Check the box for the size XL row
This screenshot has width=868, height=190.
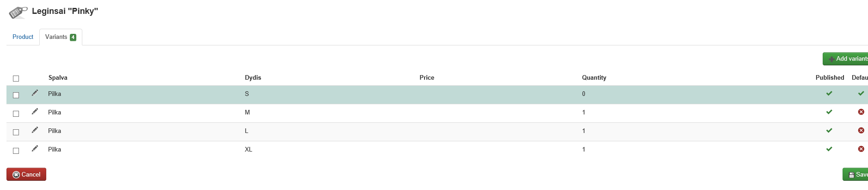(x=16, y=151)
